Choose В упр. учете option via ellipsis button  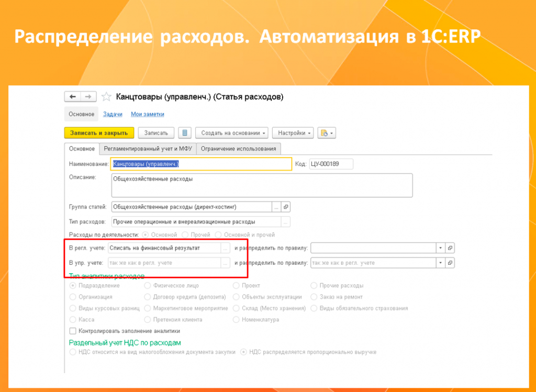click(x=225, y=263)
